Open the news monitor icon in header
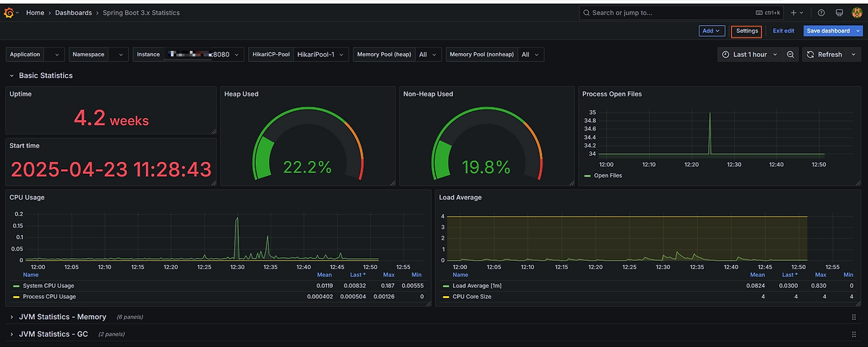Image resolution: width=868 pixels, height=347 pixels. coord(840,12)
